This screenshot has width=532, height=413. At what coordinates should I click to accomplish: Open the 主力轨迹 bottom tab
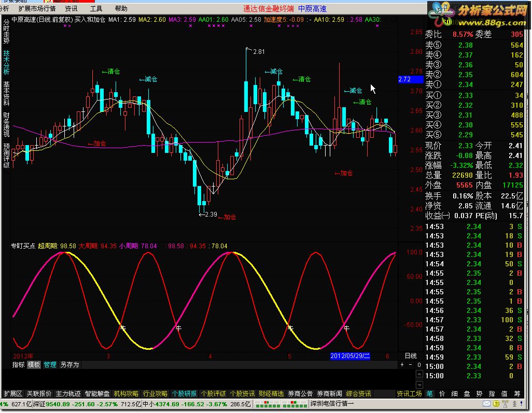point(68,394)
